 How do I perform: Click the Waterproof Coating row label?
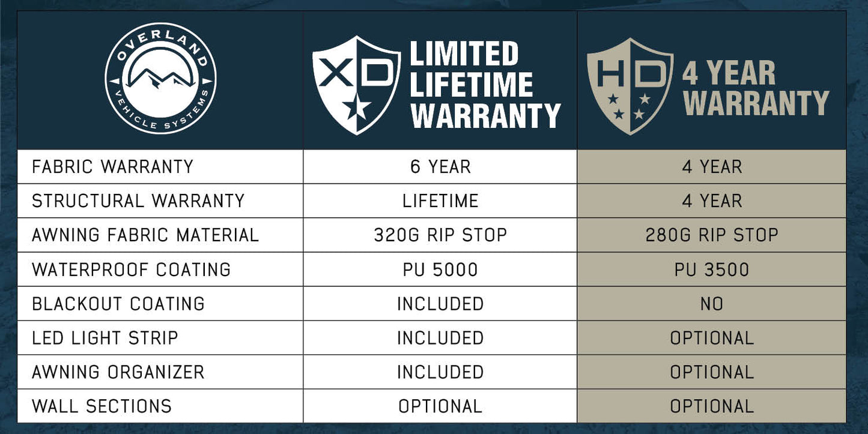click(x=132, y=269)
